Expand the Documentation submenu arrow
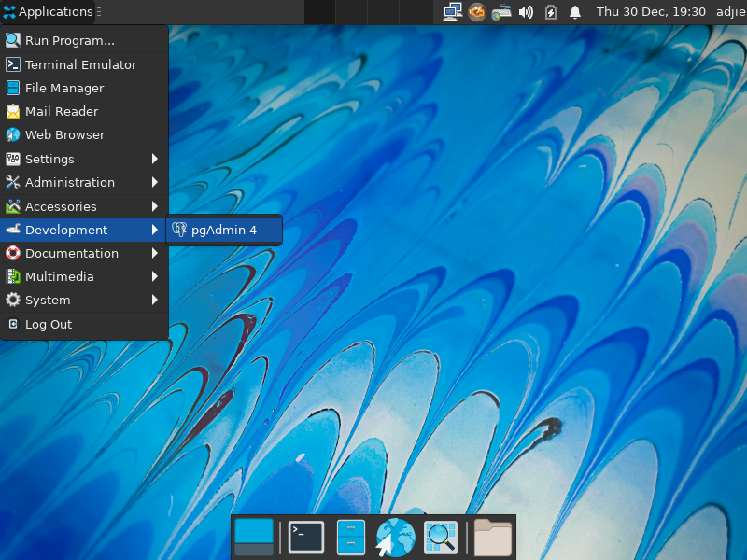747x560 pixels. pos(155,253)
